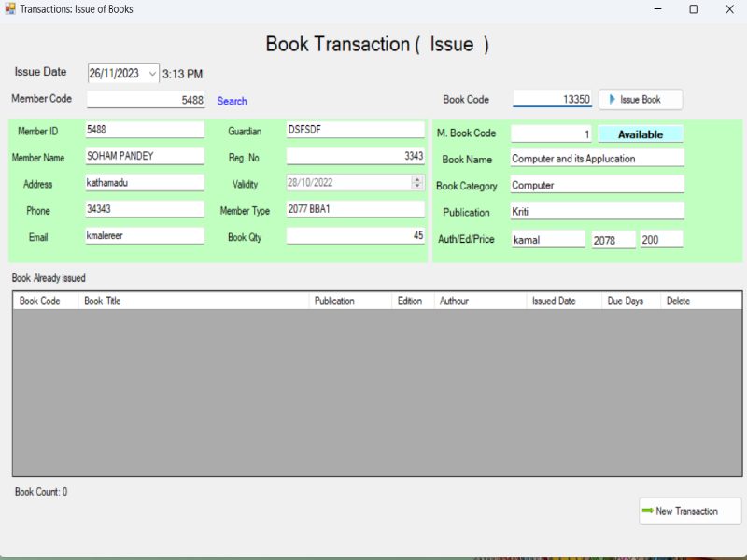Click the Book Code input field
Image resolution: width=747 pixels, height=560 pixels.
click(552, 99)
